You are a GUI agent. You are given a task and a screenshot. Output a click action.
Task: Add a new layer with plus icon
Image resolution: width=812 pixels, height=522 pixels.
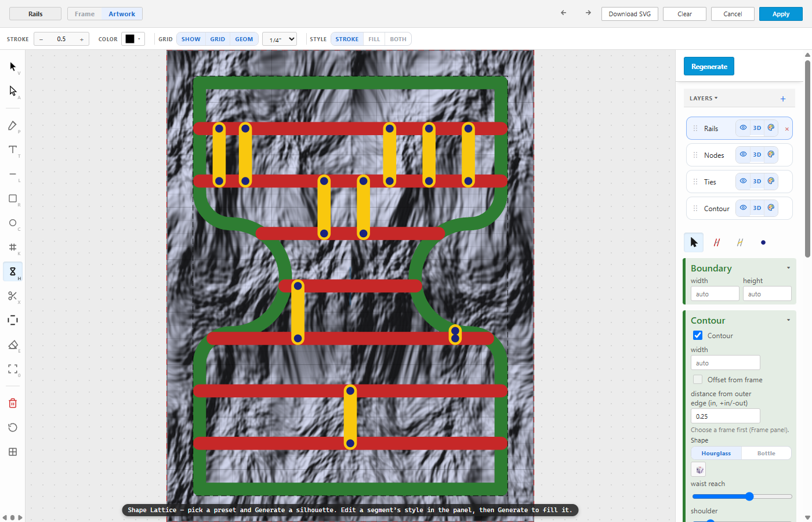pyautogui.click(x=783, y=99)
